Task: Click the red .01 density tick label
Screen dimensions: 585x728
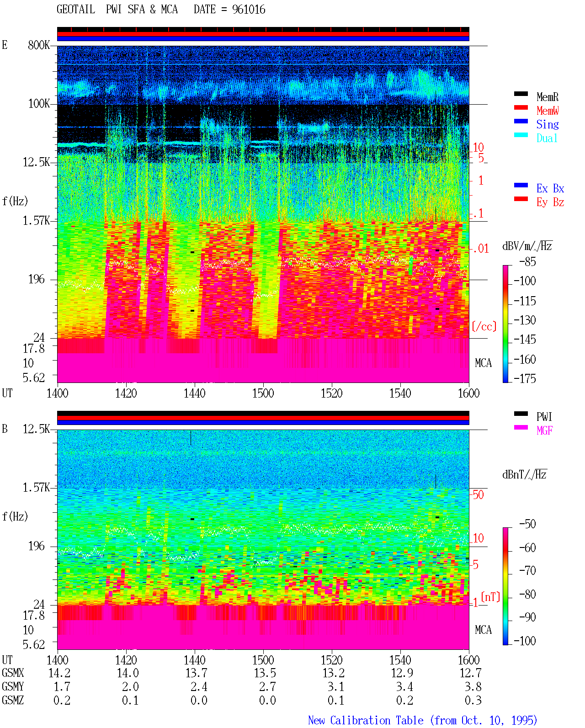Action: [x=480, y=249]
